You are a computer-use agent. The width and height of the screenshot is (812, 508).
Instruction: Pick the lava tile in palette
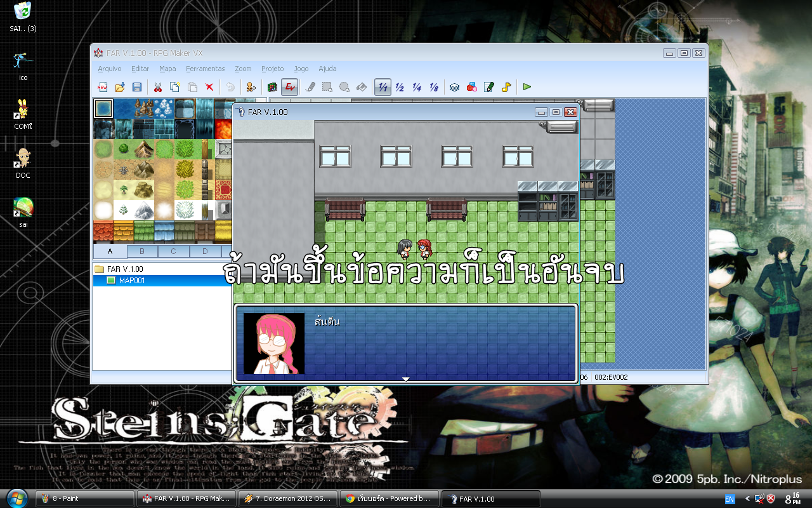224,129
